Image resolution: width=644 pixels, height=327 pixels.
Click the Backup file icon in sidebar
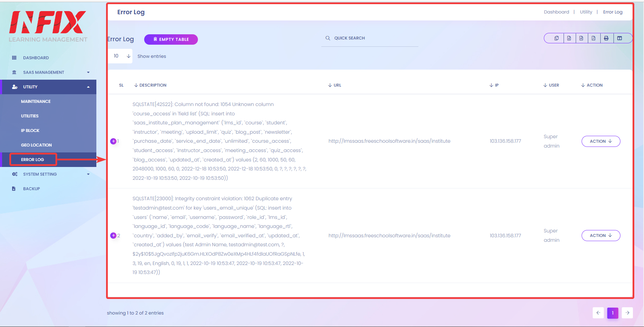pos(14,189)
